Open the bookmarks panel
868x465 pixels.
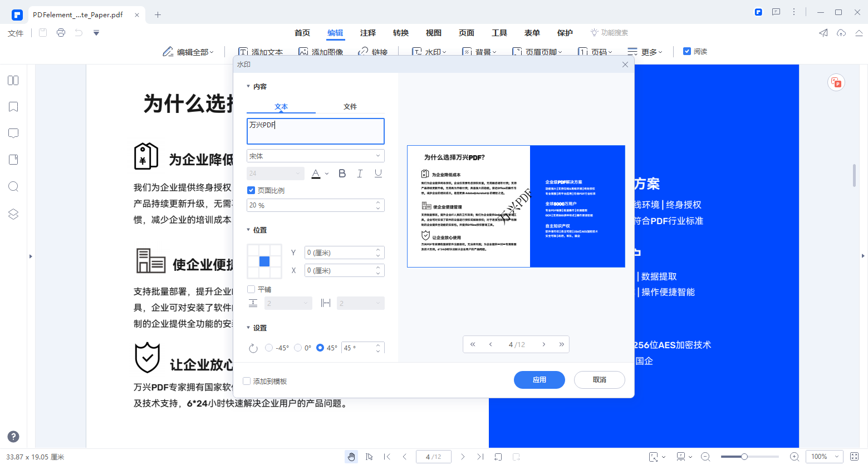tap(13, 107)
